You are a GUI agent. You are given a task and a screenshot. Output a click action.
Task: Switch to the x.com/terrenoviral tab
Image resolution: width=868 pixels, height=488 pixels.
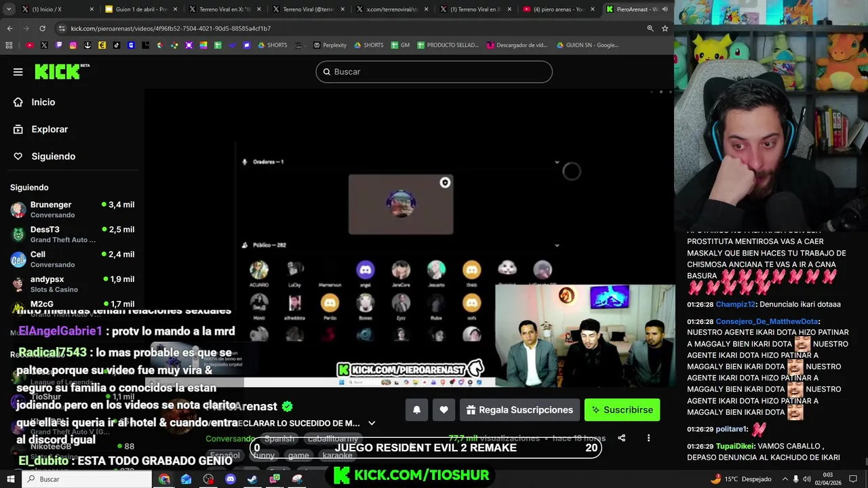pyautogui.click(x=392, y=9)
